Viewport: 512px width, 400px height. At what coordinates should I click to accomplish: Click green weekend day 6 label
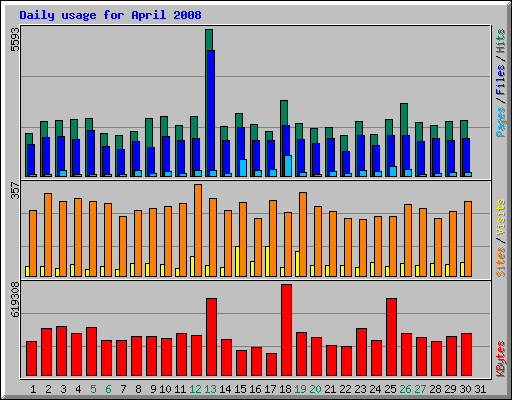click(x=108, y=389)
